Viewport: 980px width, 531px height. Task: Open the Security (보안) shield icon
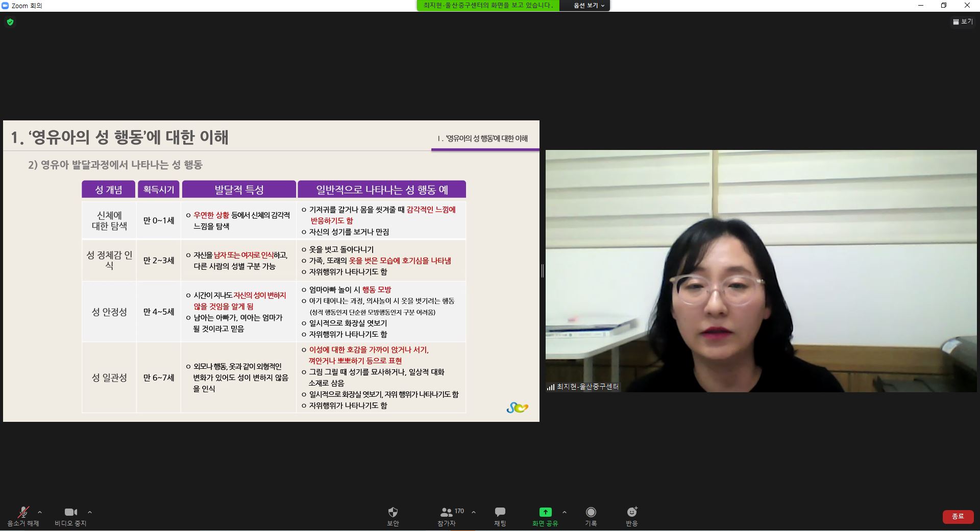coord(393,512)
